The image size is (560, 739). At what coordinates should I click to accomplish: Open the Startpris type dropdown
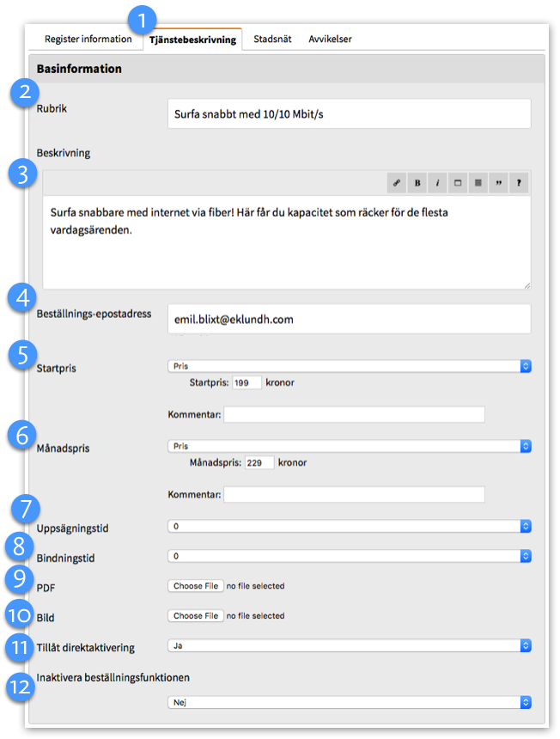pyautogui.click(x=349, y=366)
